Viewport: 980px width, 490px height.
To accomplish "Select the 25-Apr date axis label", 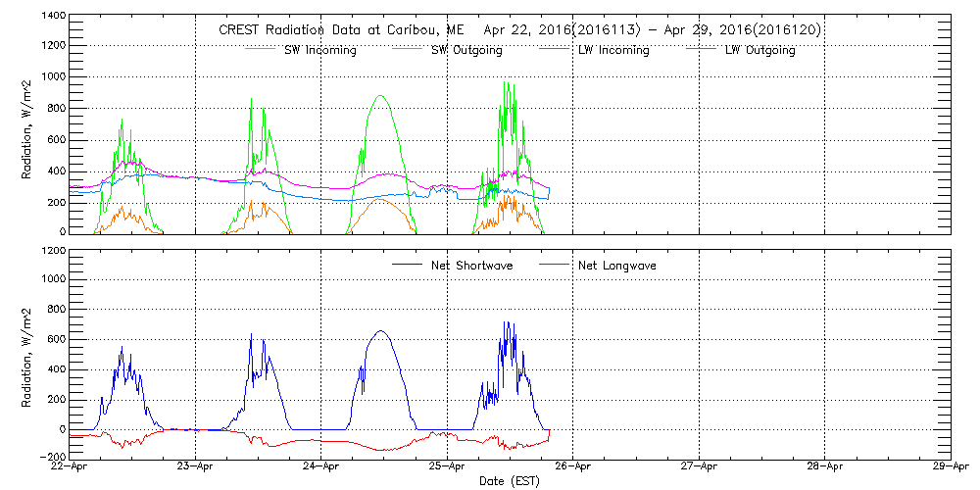I will click(447, 467).
